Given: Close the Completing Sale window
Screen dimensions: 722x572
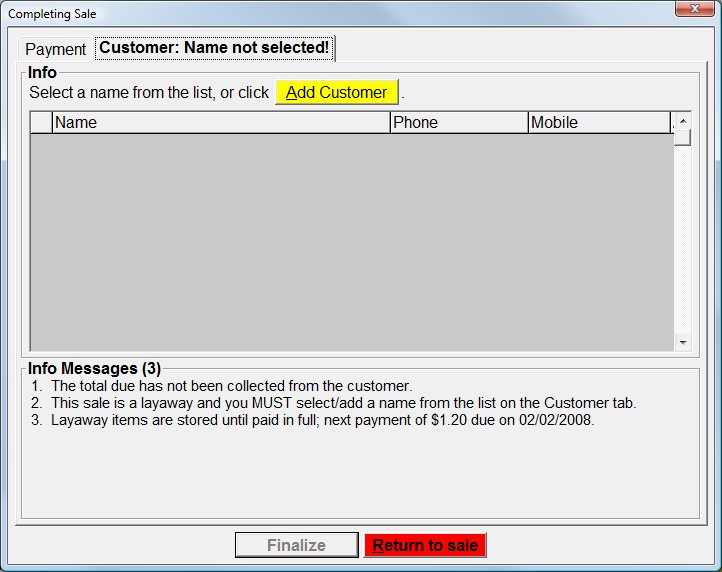Looking at the screenshot, I should click(x=695, y=8).
